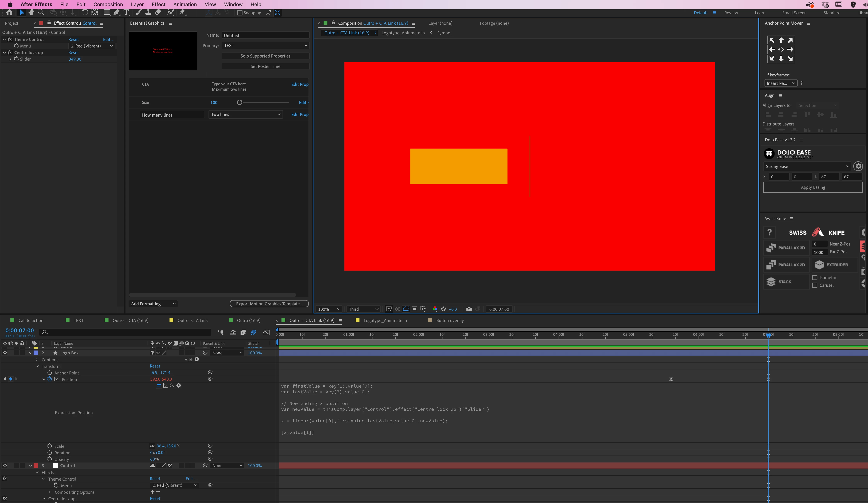The height and width of the screenshot is (503, 868).
Task: Select the Puppet Pin tool
Action: (182, 12)
